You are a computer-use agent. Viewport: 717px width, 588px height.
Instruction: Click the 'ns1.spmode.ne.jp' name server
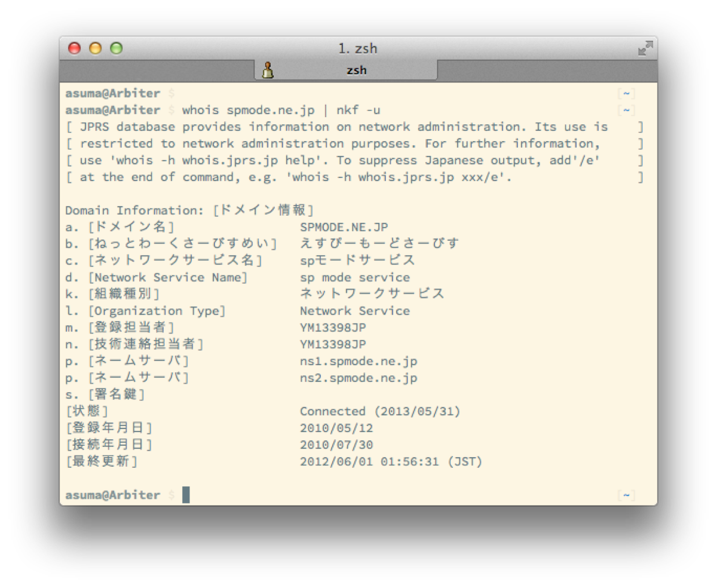pyautogui.click(x=358, y=362)
